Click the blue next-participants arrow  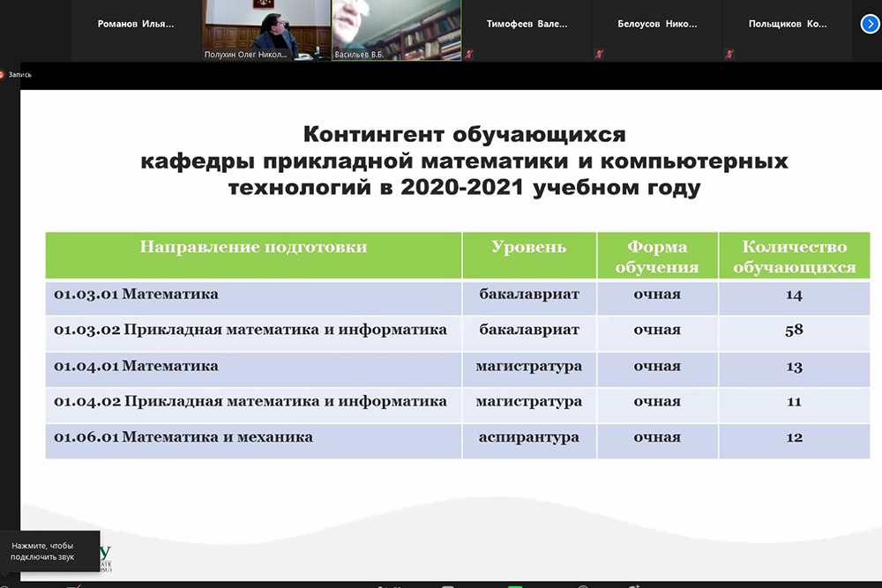(869, 25)
